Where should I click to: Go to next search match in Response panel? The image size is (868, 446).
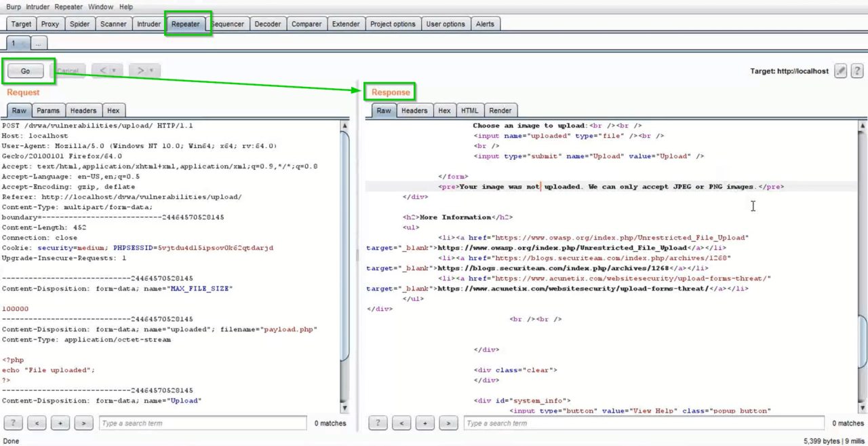point(448,423)
